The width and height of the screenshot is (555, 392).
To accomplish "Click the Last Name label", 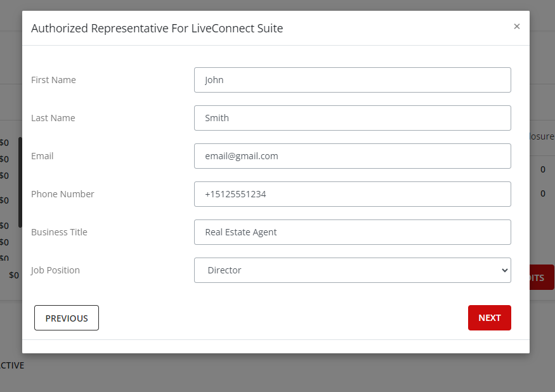I will pyautogui.click(x=53, y=118).
